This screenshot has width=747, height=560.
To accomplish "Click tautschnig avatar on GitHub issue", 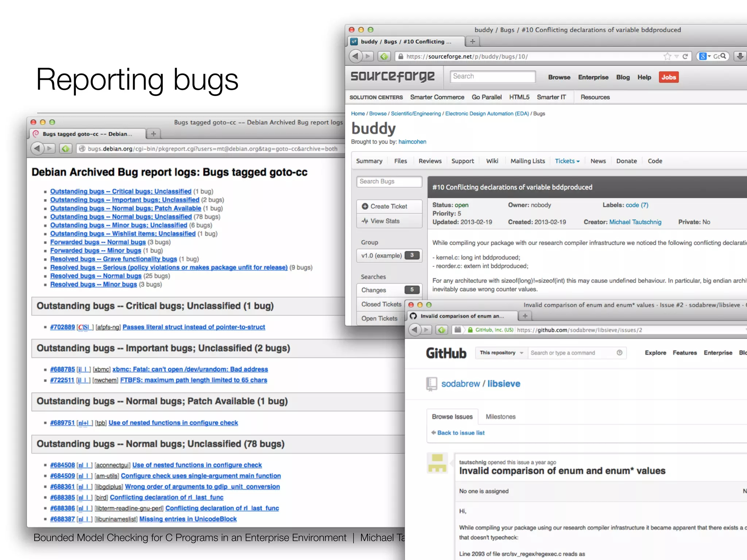I will coord(437,463).
